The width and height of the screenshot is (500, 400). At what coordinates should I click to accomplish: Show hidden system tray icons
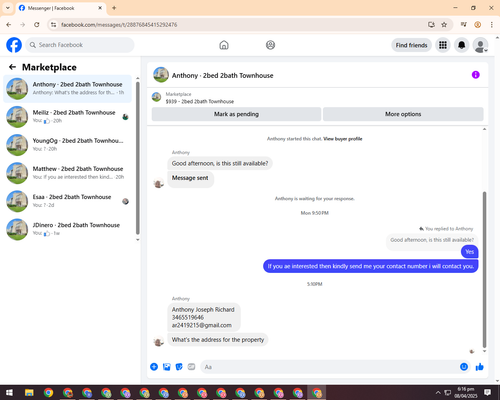[438, 393]
